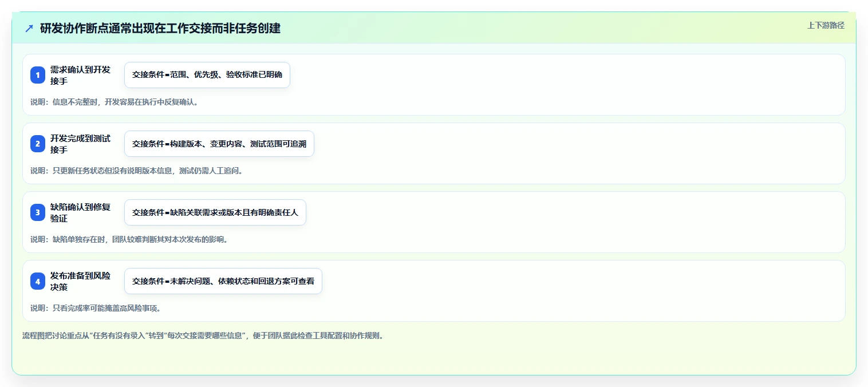Screen dimensions: 868x387
Task: Click the step title 开发完成到测试接手
Action: pyautogui.click(x=80, y=144)
